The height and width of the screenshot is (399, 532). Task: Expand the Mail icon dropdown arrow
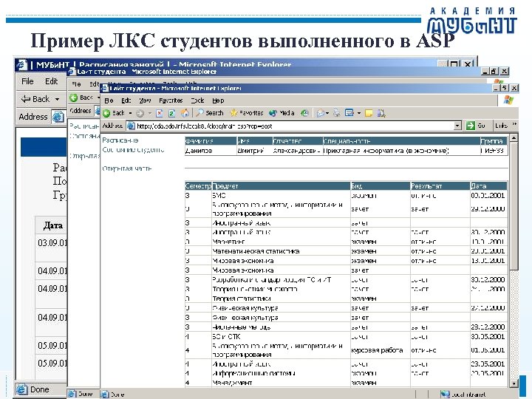(327, 113)
